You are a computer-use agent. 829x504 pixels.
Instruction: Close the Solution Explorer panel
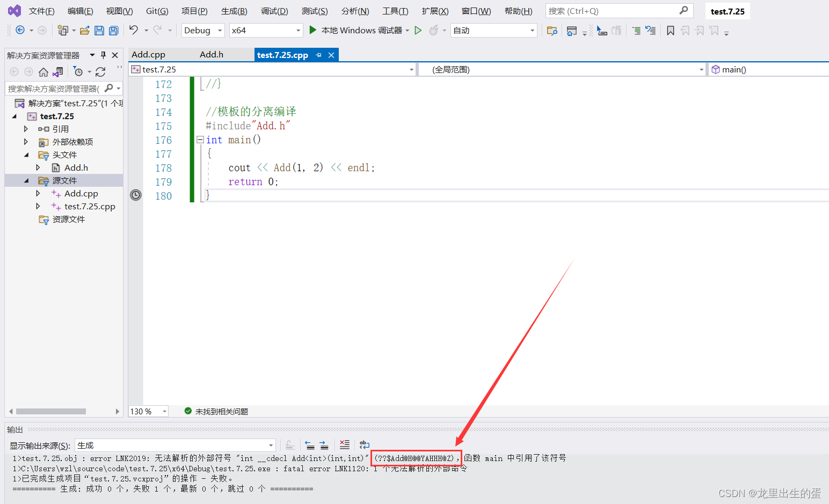coord(115,55)
